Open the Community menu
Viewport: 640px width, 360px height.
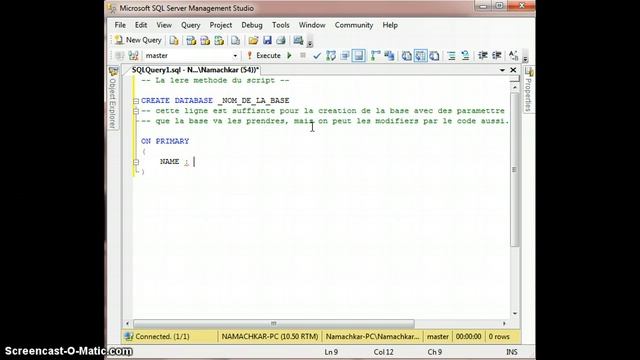pos(354,25)
